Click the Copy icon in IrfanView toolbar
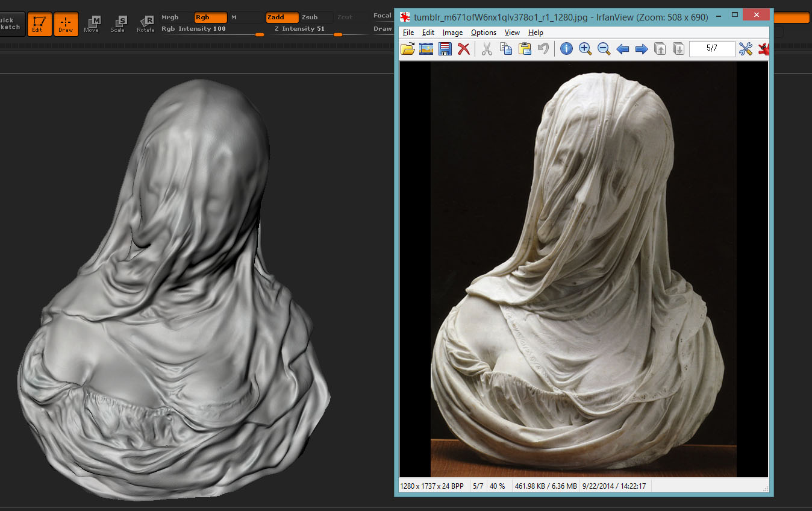This screenshot has width=812, height=511. coord(506,49)
